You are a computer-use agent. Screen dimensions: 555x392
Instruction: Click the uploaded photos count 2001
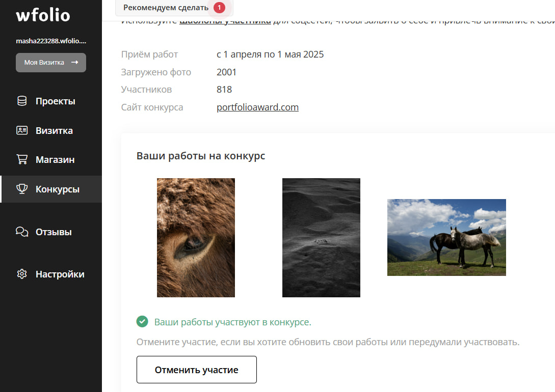(x=226, y=72)
